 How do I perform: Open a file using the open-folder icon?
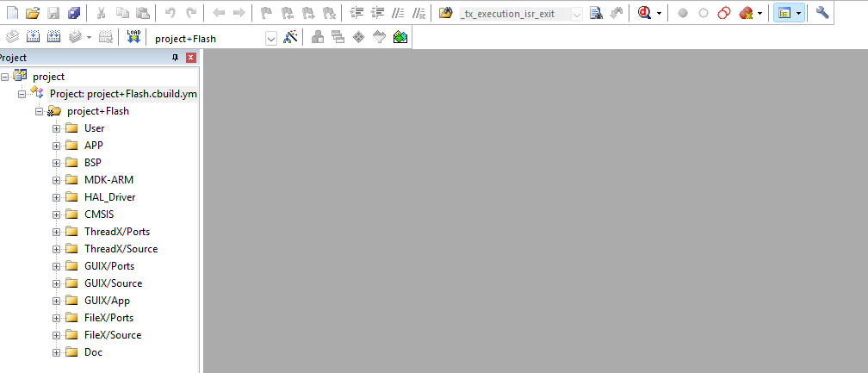(x=33, y=13)
